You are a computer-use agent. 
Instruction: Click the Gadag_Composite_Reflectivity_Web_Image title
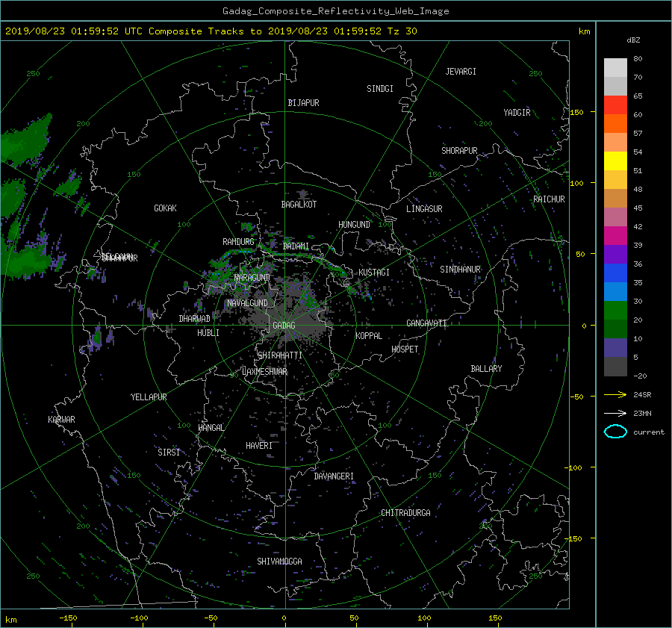[335, 11]
